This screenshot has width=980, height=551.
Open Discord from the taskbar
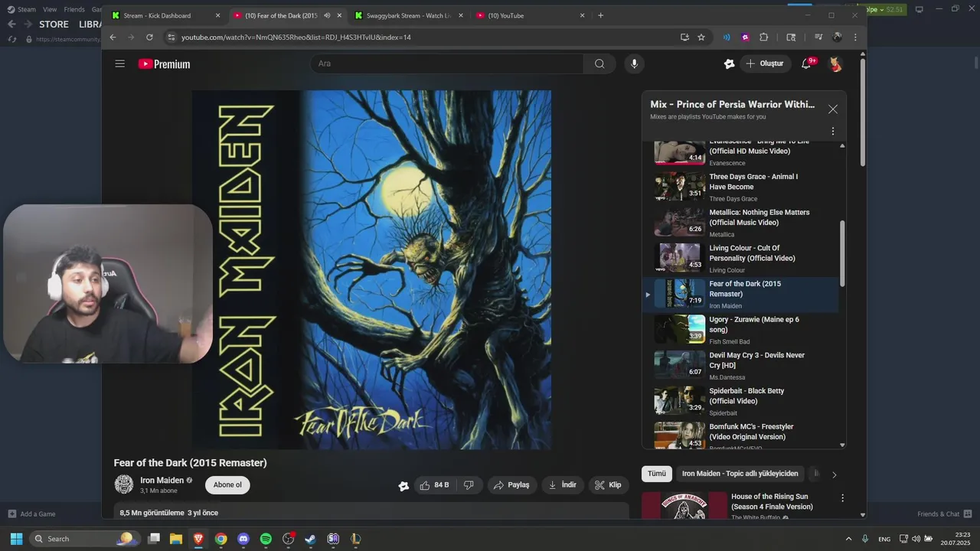pos(243,539)
